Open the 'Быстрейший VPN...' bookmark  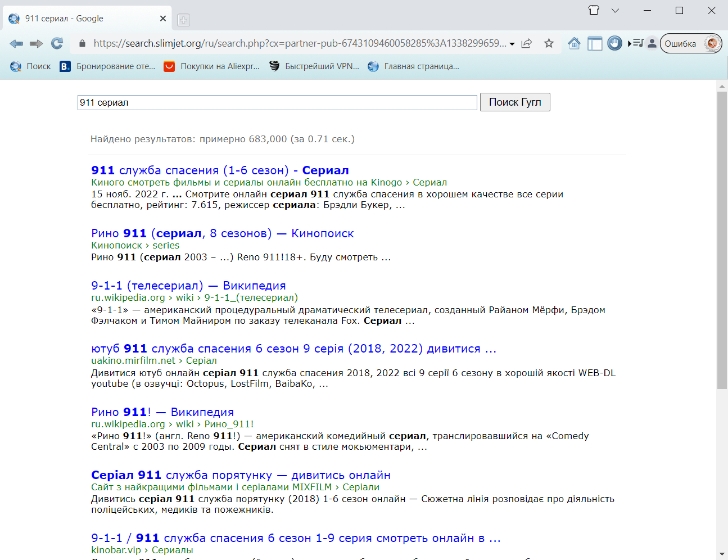tap(314, 66)
